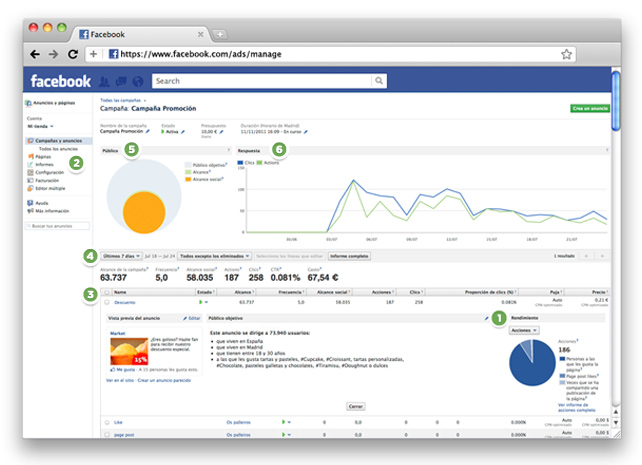Reload the page with the refresh icon

point(73,54)
